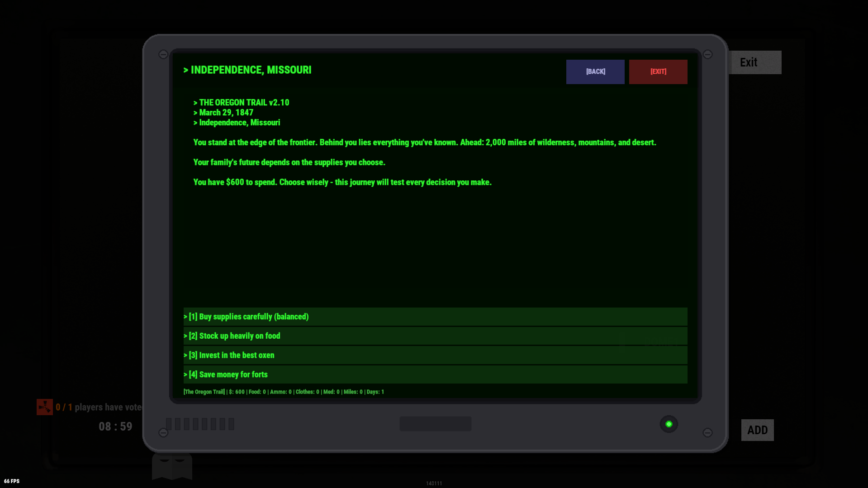
Task: Click the 66 FPS counter
Action: 12,481
